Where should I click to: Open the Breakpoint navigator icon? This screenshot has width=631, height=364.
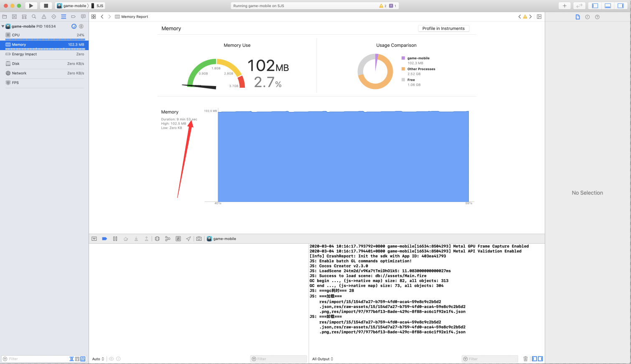(73, 17)
